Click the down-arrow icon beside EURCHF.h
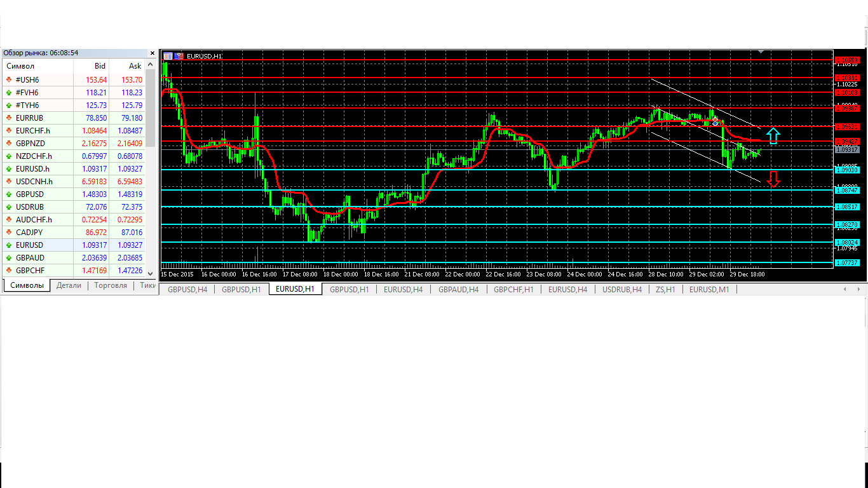The image size is (868, 488). 9,131
